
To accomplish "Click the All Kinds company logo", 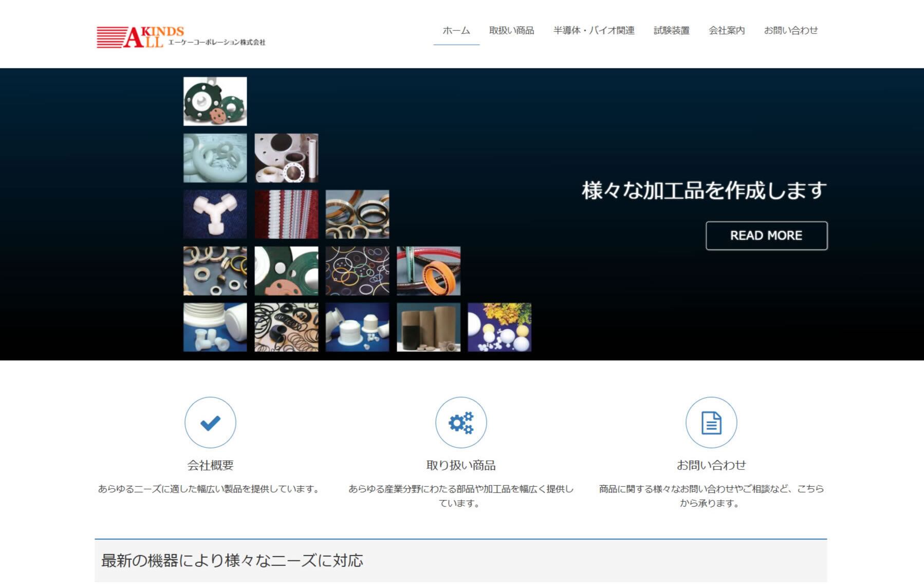I will coord(181,37).
